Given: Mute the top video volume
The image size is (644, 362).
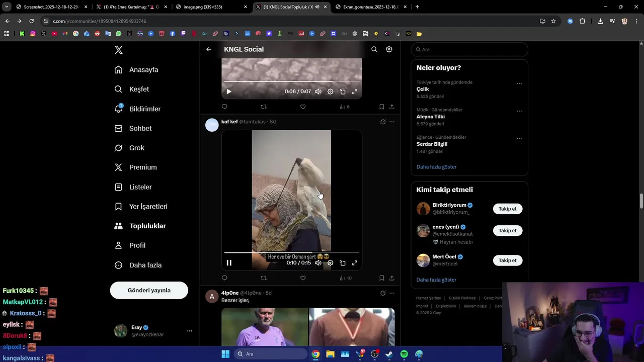Looking at the screenshot, I should click(x=318, y=92).
